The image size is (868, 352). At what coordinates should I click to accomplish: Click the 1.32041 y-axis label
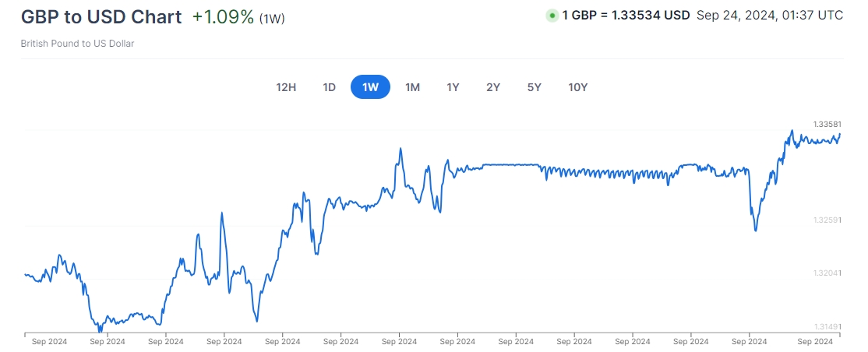pyautogui.click(x=827, y=273)
